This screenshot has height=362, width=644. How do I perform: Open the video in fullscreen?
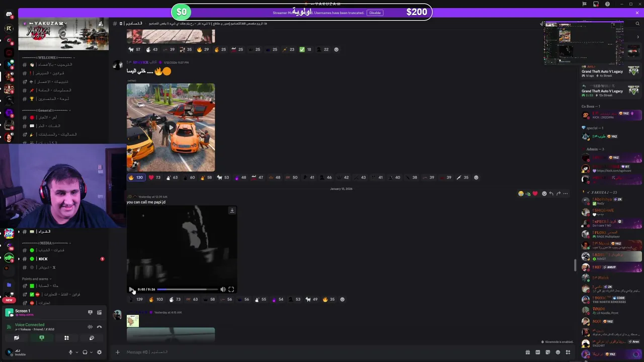coord(231,289)
